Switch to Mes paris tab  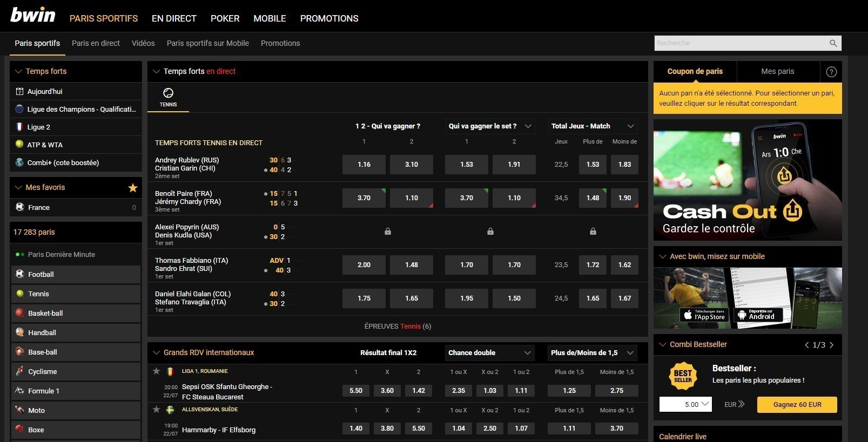(778, 71)
